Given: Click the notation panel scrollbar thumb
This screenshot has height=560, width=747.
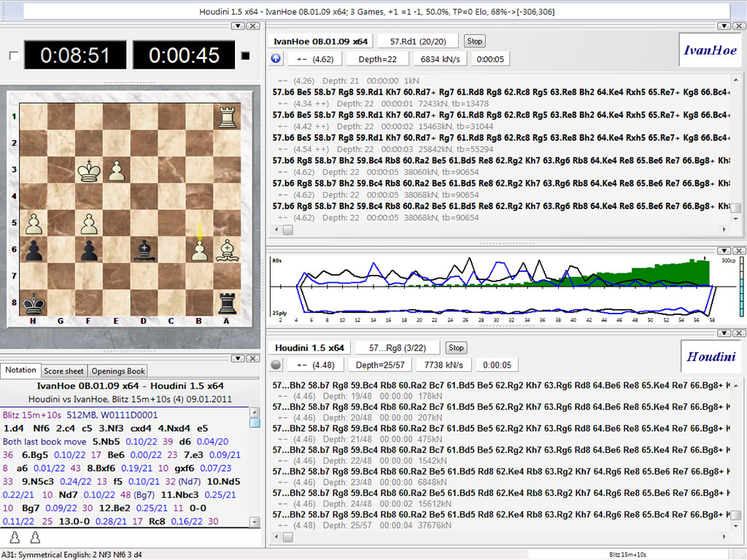Looking at the screenshot, I should 255,423.
